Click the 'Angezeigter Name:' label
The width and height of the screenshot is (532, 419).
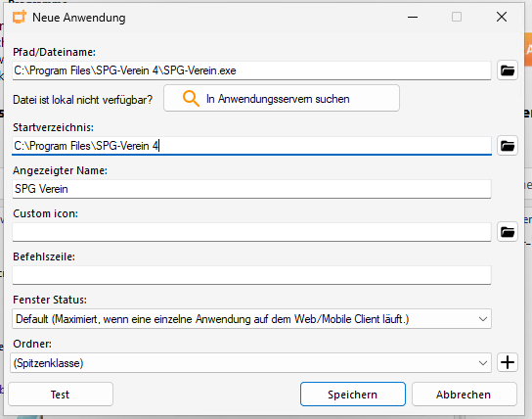pyautogui.click(x=60, y=170)
